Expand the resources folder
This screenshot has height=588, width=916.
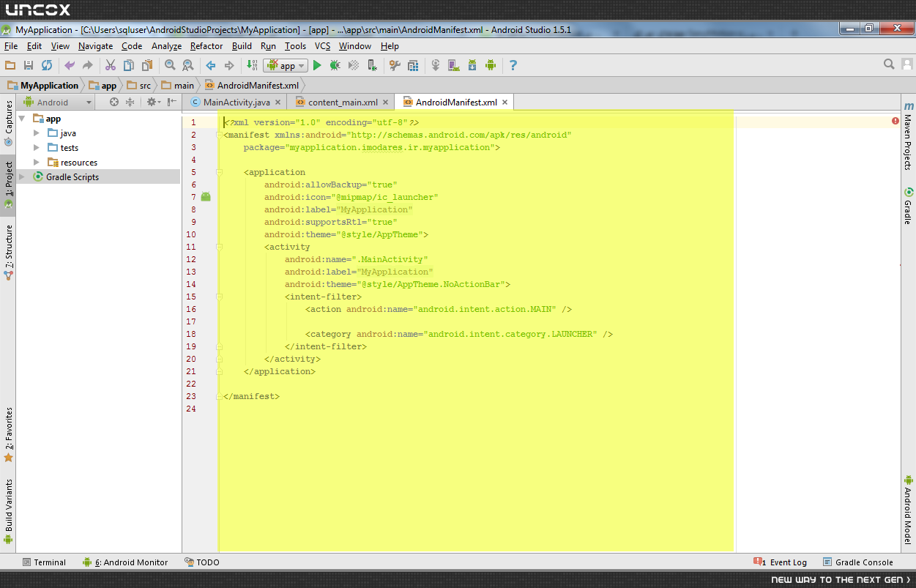[37, 163]
